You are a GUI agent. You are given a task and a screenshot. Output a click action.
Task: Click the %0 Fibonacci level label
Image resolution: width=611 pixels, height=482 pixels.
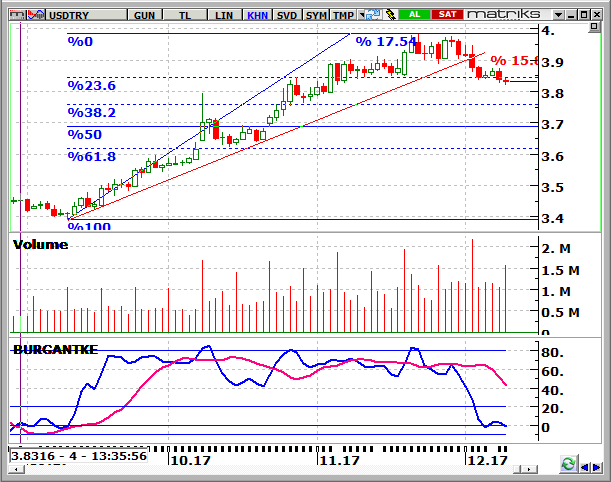(80, 41)
